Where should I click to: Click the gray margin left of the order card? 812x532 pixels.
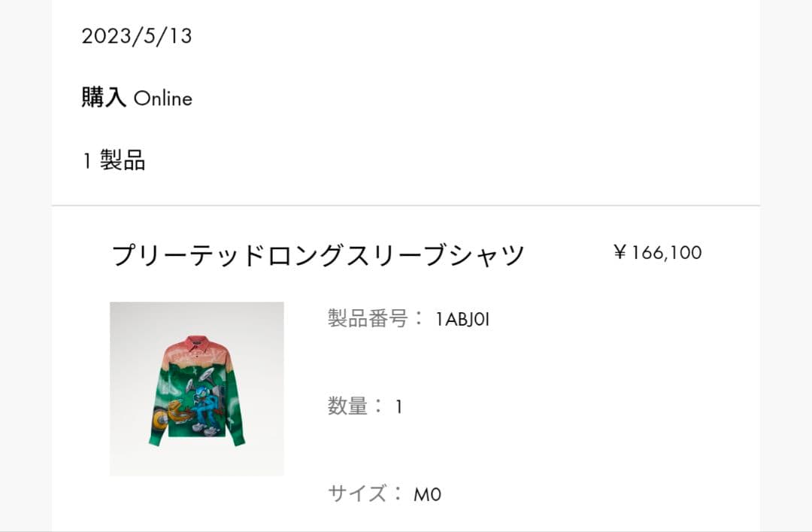pyautogui.click(x=26, y=263)
